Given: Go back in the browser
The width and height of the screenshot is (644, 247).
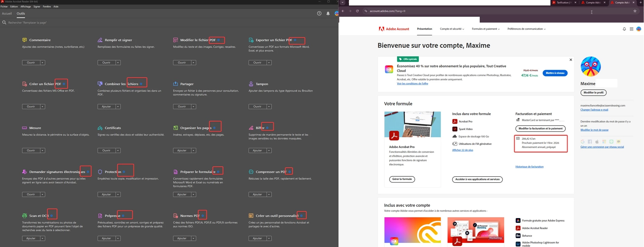Looking at the screenshot, I should coord(343,11).
